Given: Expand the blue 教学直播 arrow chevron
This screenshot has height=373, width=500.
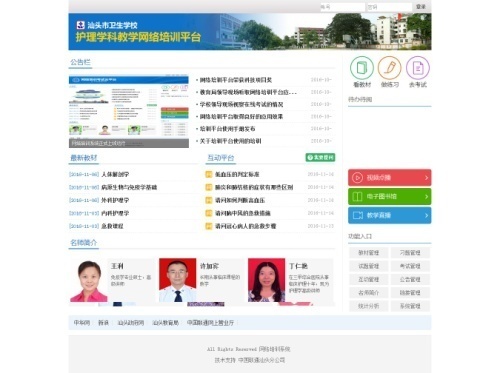Looking at the screenshot, I should coord(426,215).
